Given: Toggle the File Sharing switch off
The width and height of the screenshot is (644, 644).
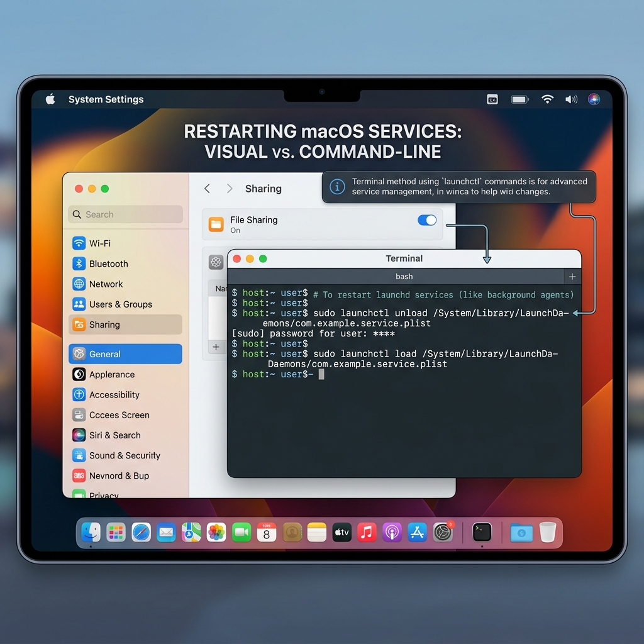Looking at the screenshot, I should pos(427,220).
